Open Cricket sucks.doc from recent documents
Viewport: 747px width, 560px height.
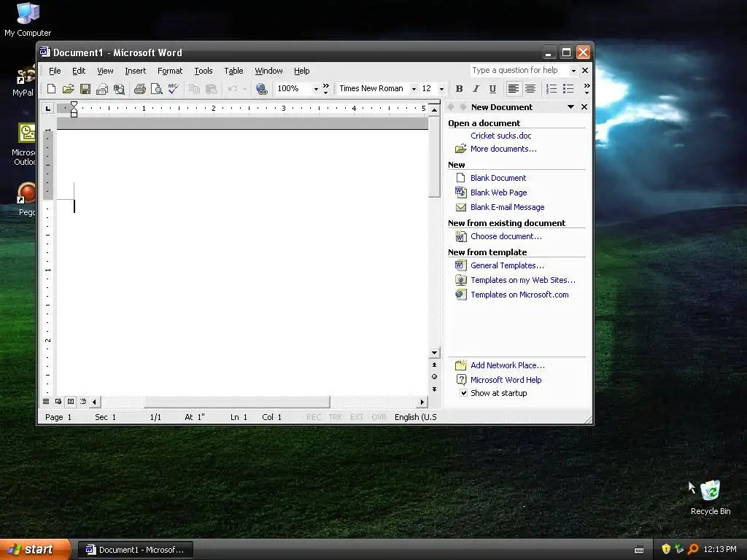point(500,136)
